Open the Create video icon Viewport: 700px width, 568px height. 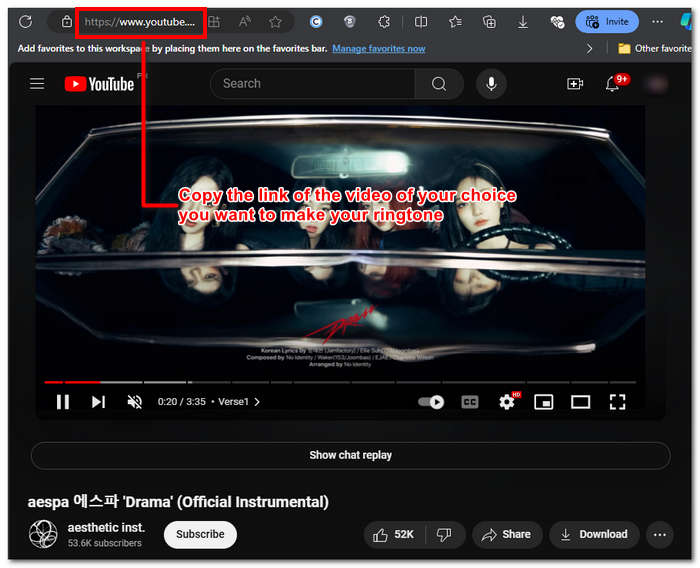click(575, 84)
